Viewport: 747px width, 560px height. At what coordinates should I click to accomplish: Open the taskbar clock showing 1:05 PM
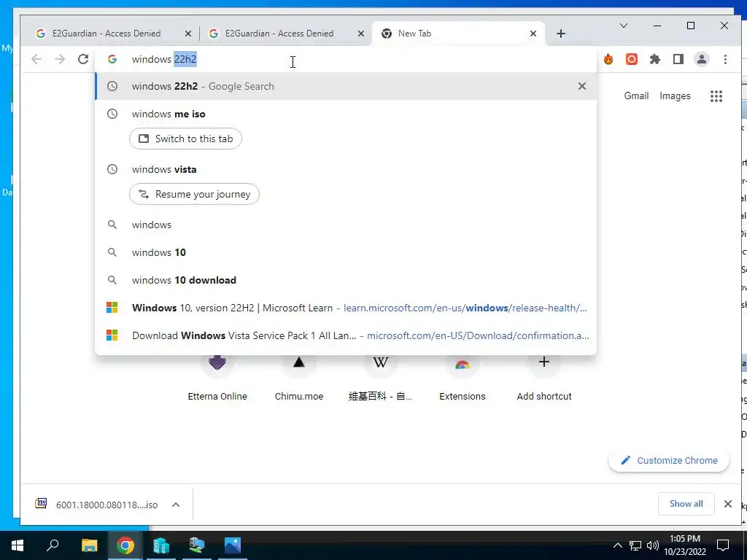pos(685,545)
